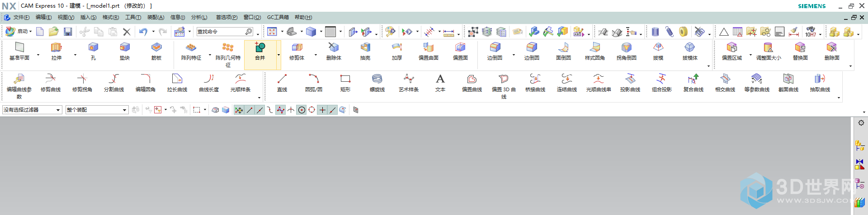Toggle Arc Center snap option
The width and height of the screenshot is (868, 215).
tap(302, 110)
